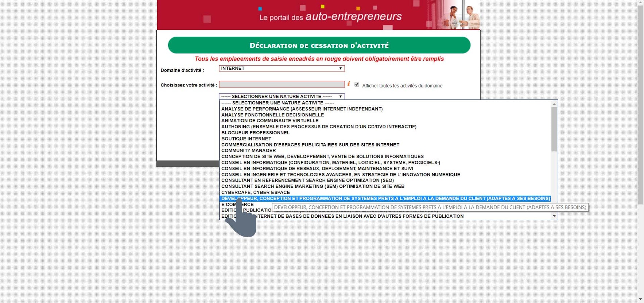Screen dimensions: 644x303
Task: Toggle 'Afficher toutes les activités du domaine' checkbox
Action: pyautogui.click(x=357, y=85)
